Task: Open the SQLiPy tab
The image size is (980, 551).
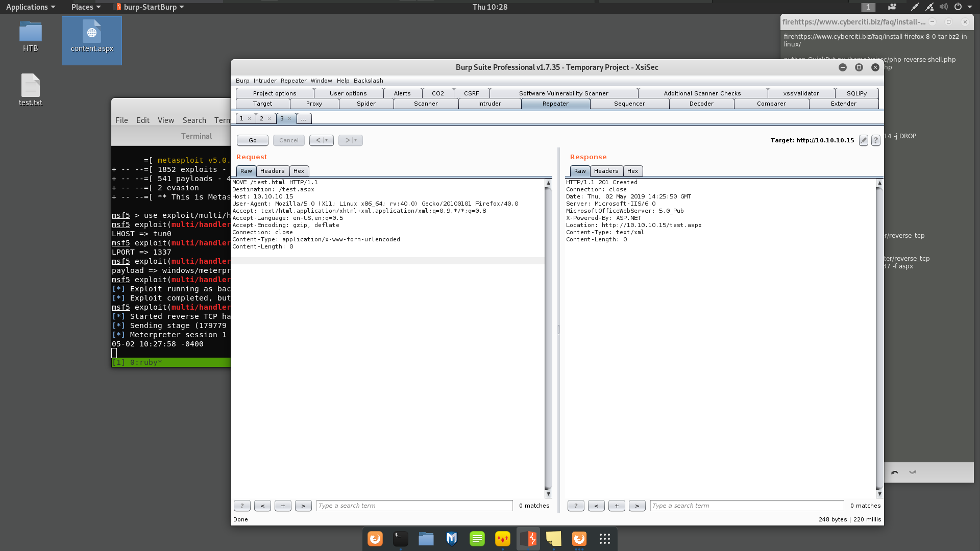Action: click(857, 93)
